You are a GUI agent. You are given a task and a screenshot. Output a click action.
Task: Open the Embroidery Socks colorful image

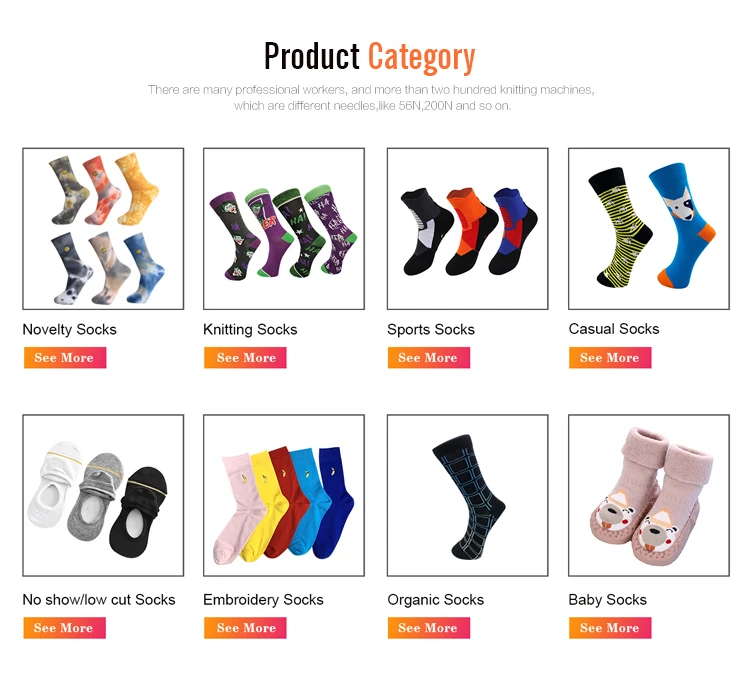(x=284, y=495)
